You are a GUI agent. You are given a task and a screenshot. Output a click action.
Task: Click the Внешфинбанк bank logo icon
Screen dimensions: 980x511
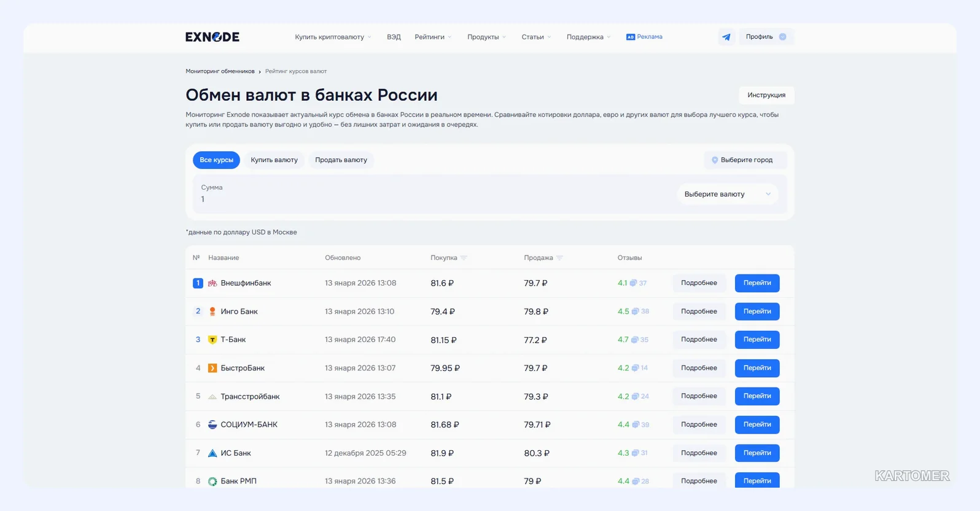(212, 283)
